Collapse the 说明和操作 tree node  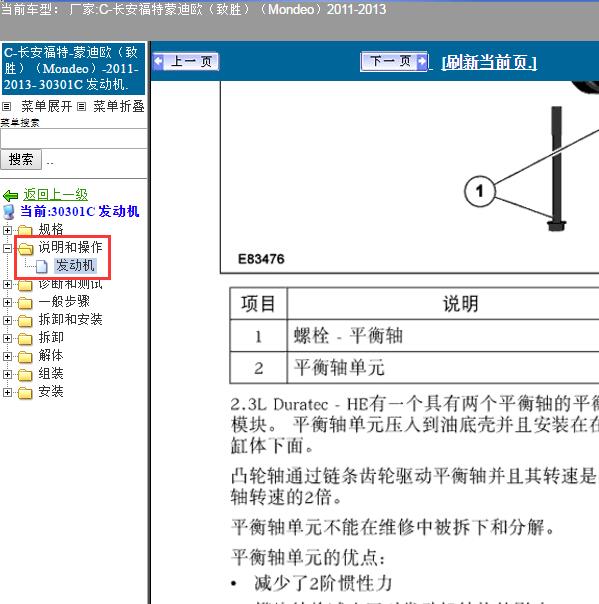pyautogui.click(x=7, y=248)
